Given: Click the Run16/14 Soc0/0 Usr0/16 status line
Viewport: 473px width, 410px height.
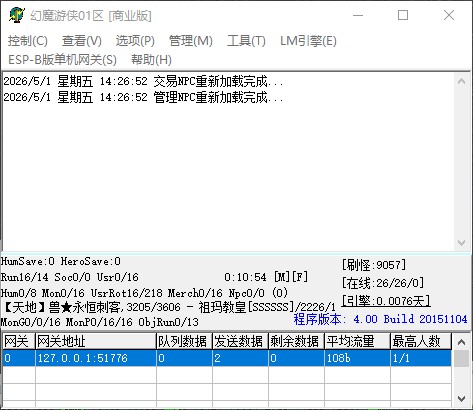Looking at the screenshot, I should click(x=70, y=277).
